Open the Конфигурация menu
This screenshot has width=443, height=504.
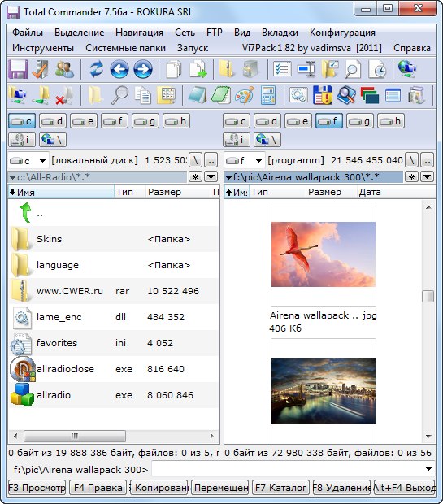342,33
